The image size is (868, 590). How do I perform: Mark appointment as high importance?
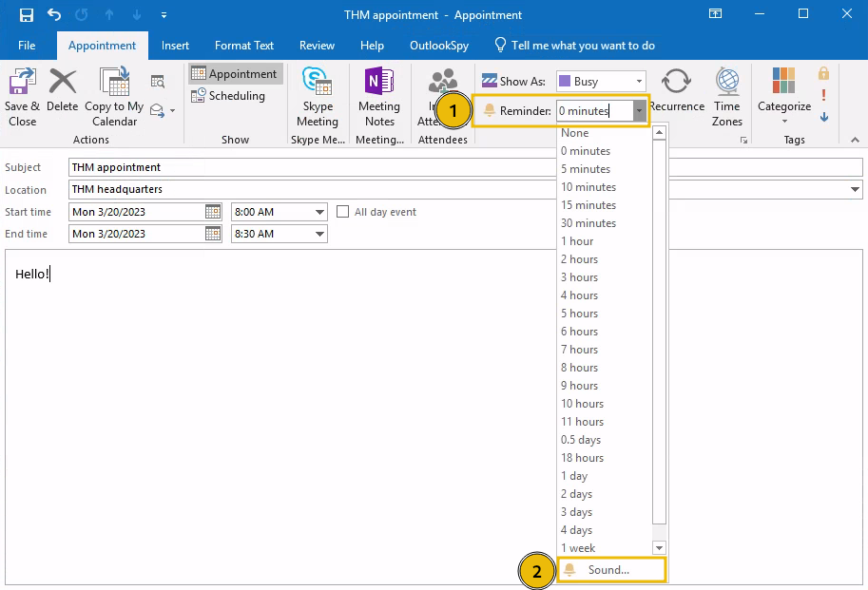[x=823, y=95]
